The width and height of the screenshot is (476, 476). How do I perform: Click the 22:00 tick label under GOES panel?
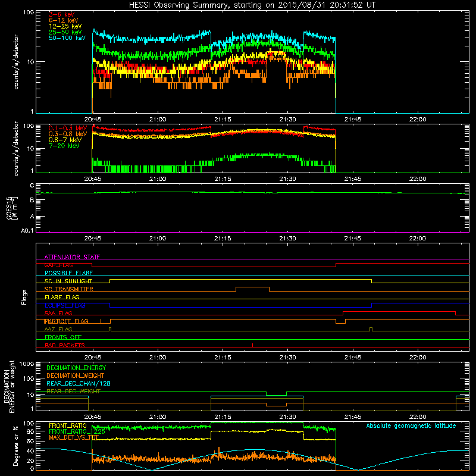[x=418, y=239]
